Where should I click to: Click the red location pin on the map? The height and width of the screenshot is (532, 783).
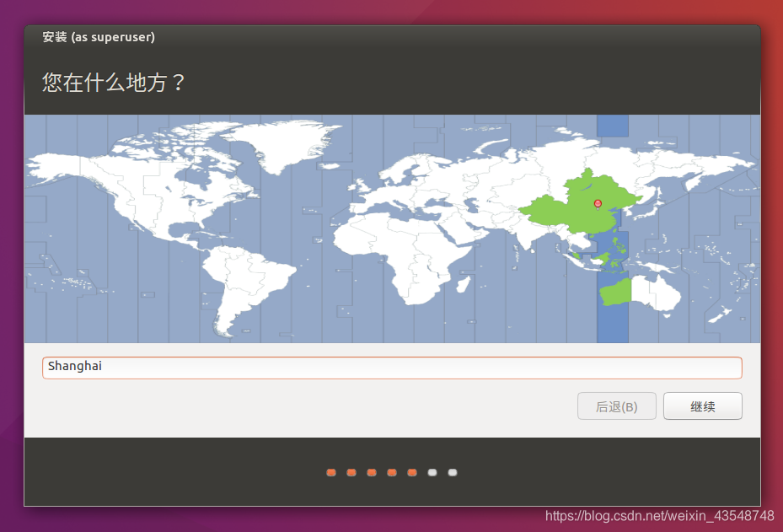click(598, 204)
